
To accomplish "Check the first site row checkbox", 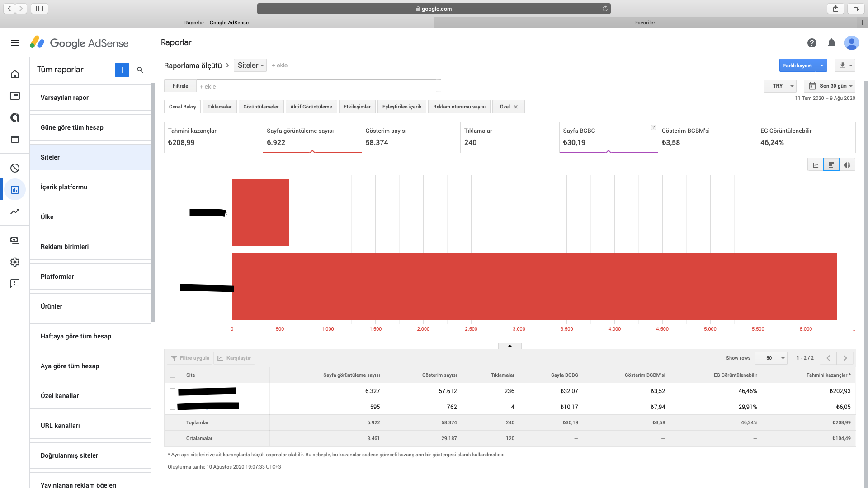I will (172, 391).
